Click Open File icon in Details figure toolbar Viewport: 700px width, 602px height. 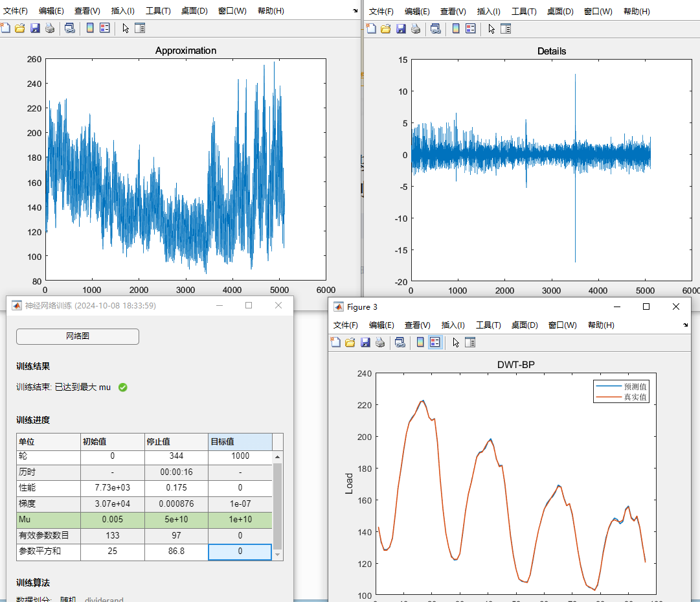[x=386, y=29]
